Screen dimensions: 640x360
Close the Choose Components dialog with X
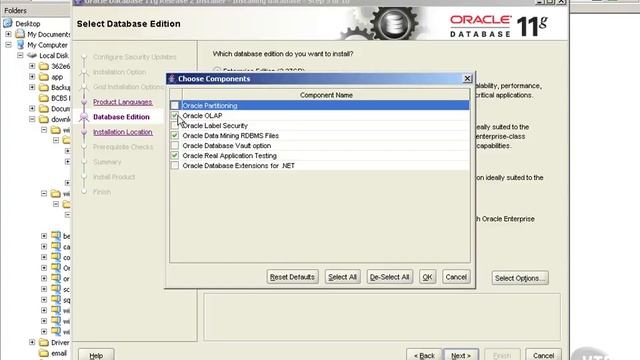pos(468,78)
